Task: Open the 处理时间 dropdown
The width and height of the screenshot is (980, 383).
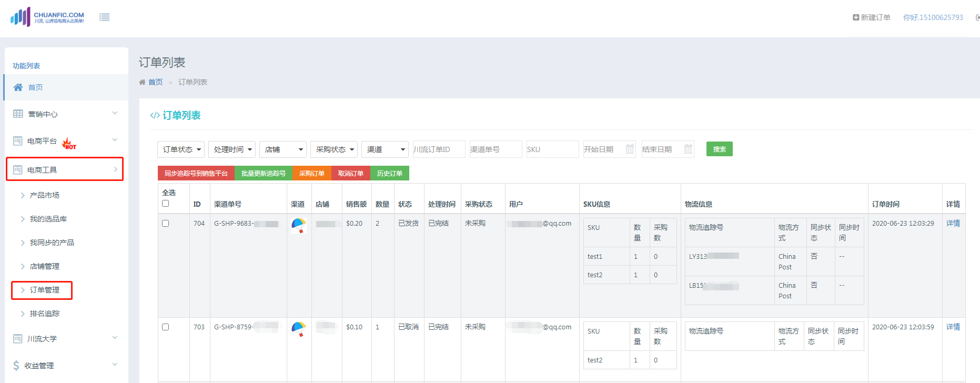Action: click(232, 149)
